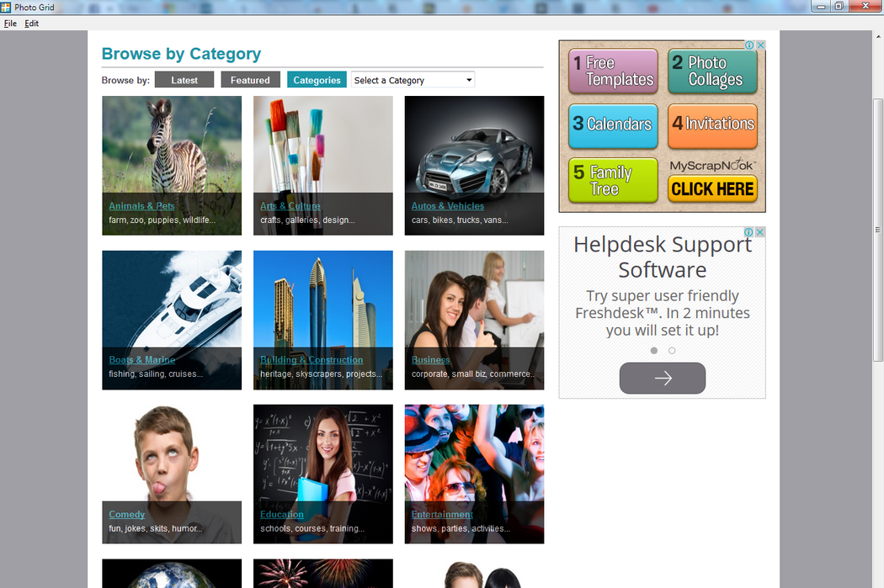This screenshot has height=588, width=884.
Task: Switch to Featured browse filter
Action: pos(250,80)
